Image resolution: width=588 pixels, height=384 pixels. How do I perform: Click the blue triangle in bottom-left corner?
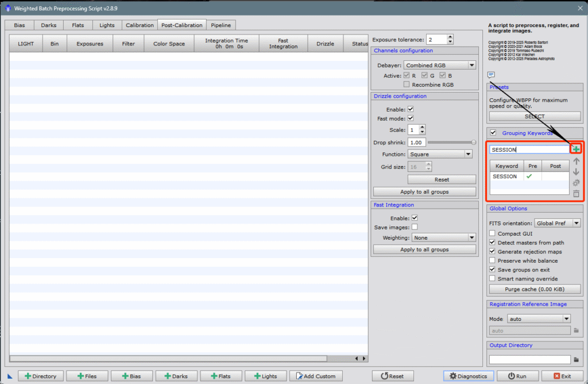click(10, 377)
